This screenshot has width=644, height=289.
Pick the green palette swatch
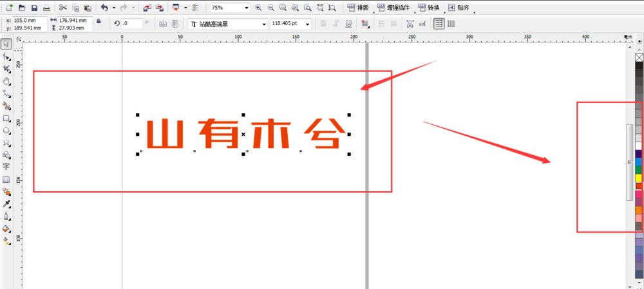(639, 169)
